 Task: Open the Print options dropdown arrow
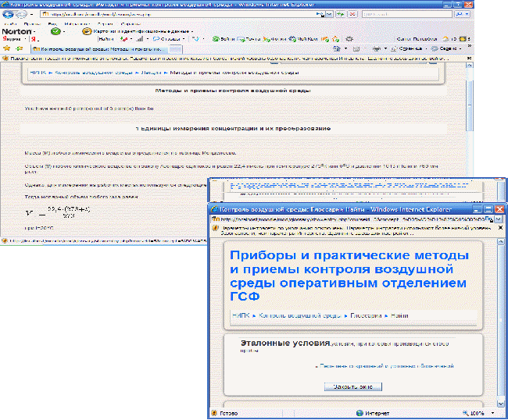385,49
